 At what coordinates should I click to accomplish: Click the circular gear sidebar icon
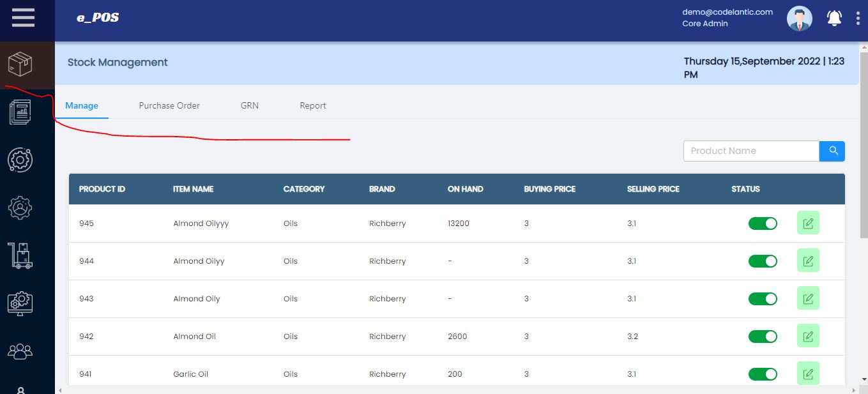point(20,160)
